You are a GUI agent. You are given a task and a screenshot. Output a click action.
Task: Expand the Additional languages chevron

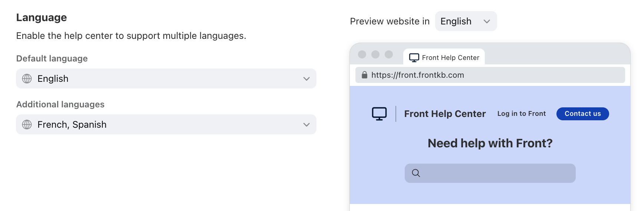tap(306, 124)
